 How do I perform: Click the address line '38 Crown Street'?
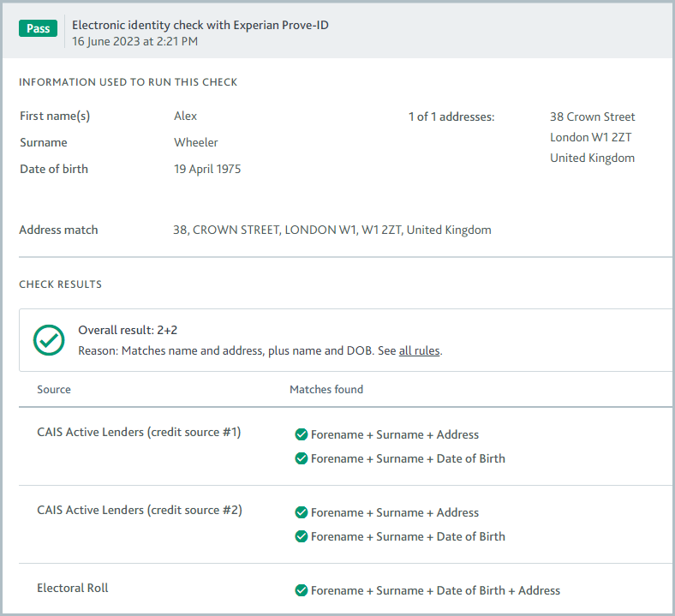(593, 117)
